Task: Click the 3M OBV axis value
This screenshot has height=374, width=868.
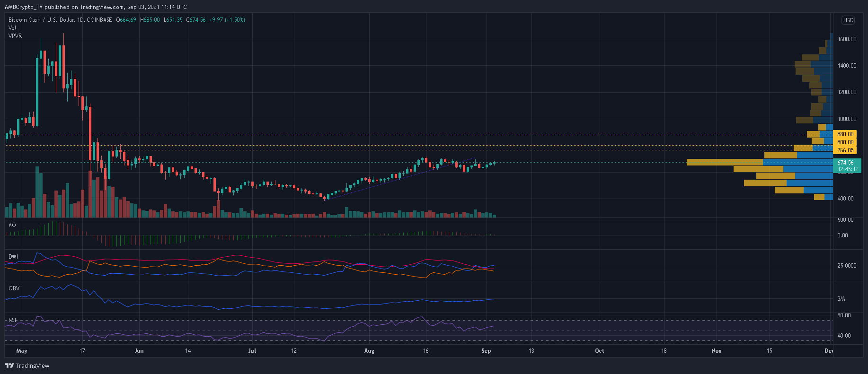Action: click(x=841, y=299)
